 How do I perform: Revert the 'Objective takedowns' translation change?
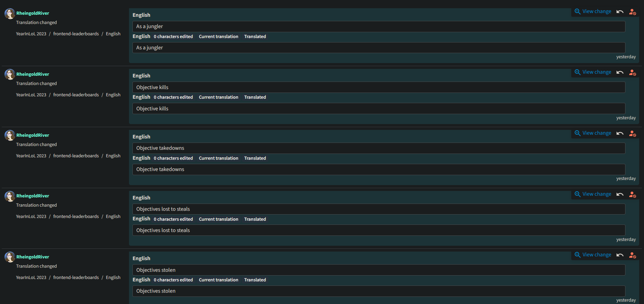620,133
